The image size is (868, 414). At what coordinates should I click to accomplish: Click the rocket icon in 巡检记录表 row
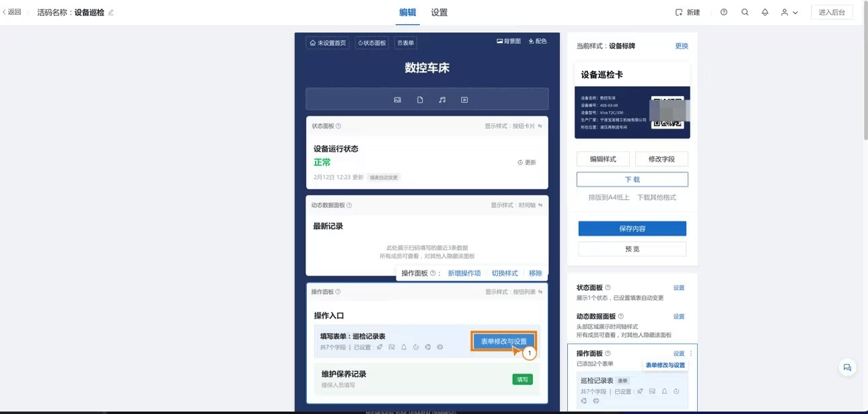pos(379,347)
